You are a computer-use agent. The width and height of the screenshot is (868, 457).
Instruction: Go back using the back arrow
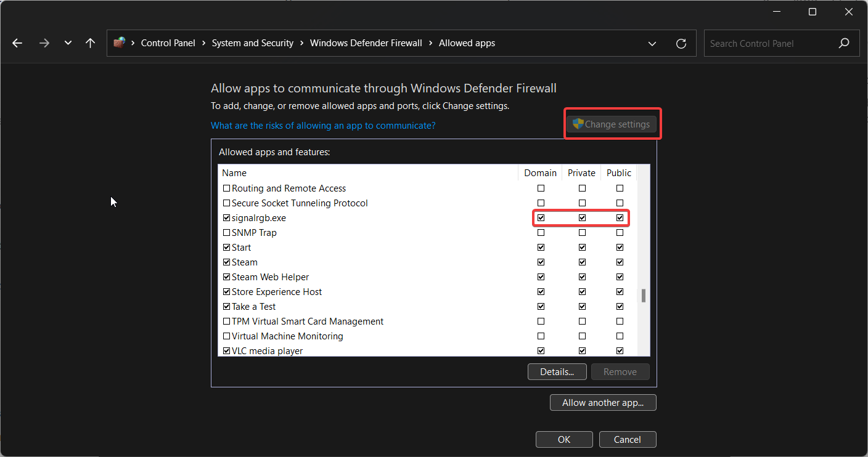(x=17, y=43)
